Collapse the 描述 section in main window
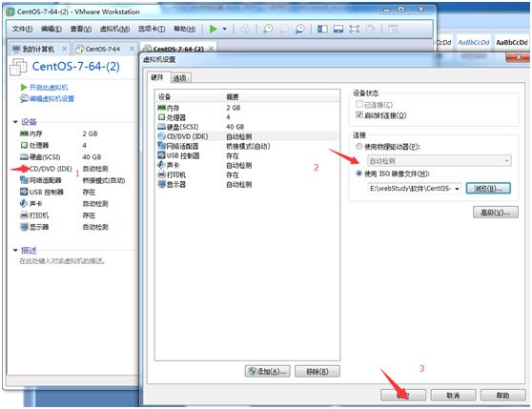The image size is (532, 409). (x=15, y=251)
